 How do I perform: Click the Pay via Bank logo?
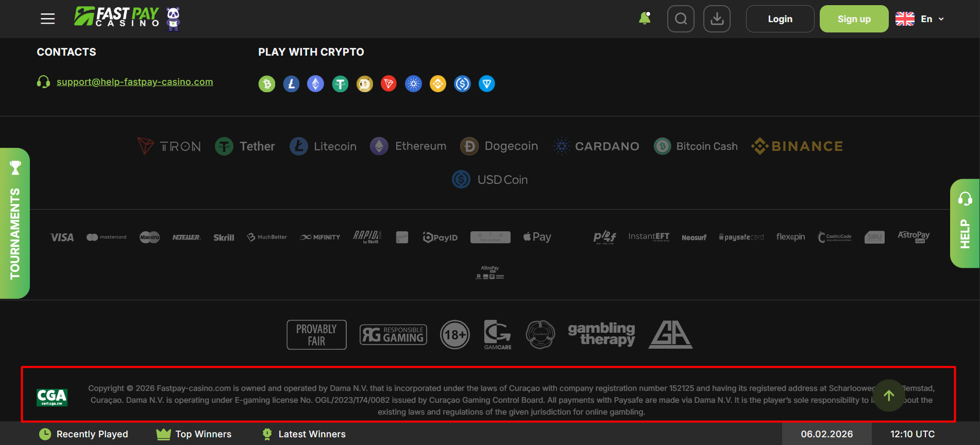491,237
